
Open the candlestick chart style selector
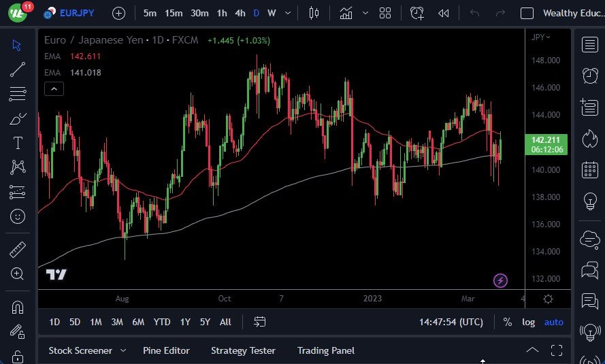tap(314, 13)
